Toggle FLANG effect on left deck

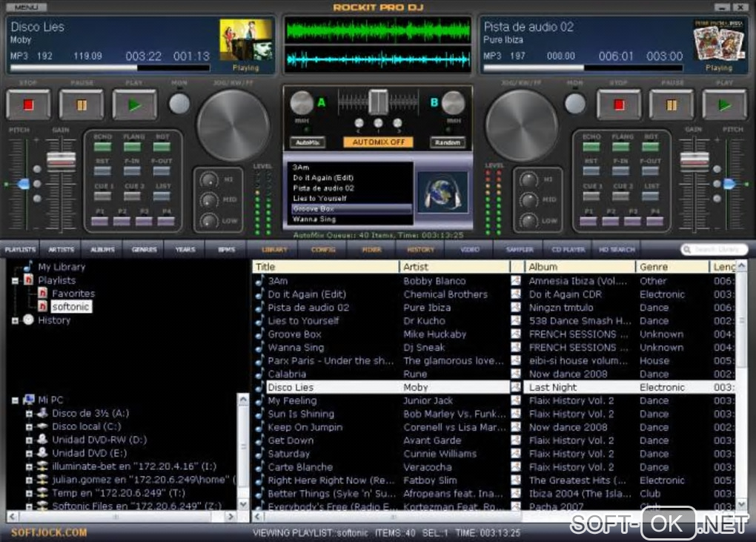coord(132,147)
